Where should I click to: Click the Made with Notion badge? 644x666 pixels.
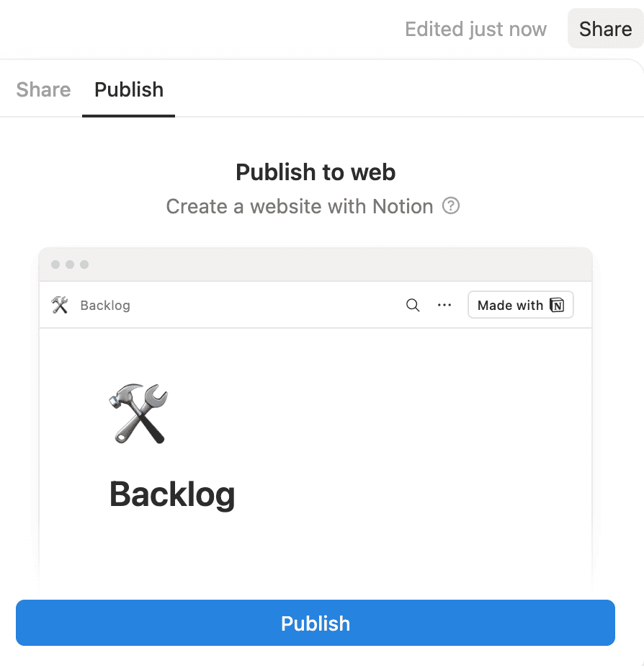(520, 305)
